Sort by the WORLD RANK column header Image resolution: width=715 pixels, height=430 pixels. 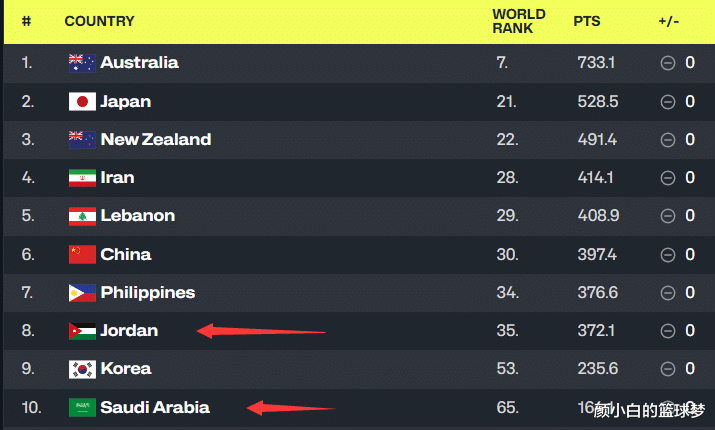pos(518,21)
